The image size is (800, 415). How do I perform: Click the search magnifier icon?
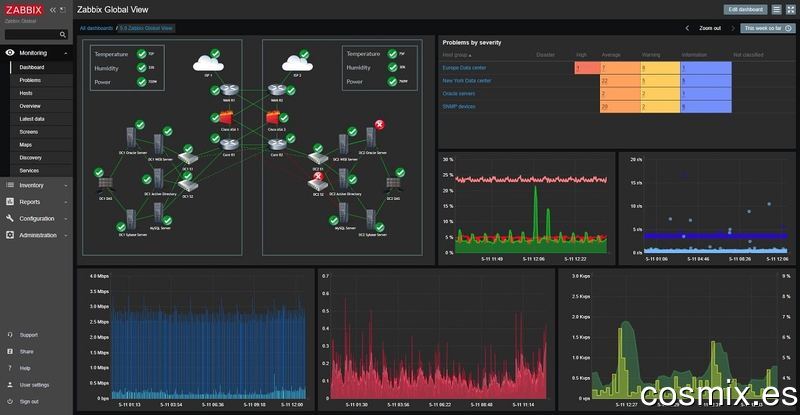click(x=63, y=35)
